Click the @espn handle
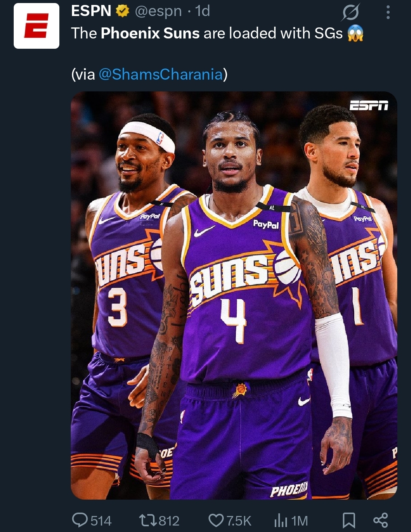 pyautogui.click(x=158, y=11)
